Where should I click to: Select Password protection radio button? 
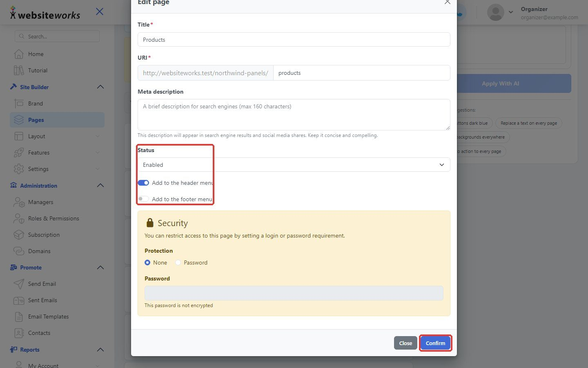tap(178, 263)
